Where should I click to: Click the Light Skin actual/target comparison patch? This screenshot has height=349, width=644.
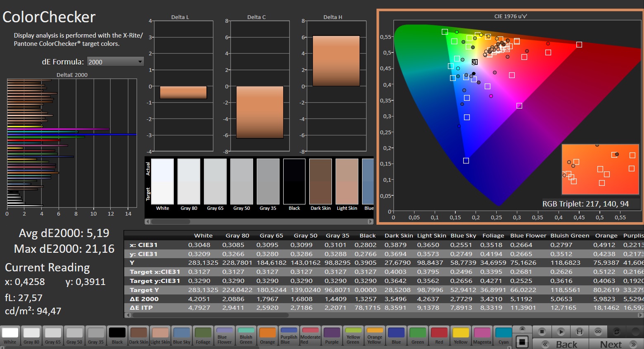click(347, 182)
